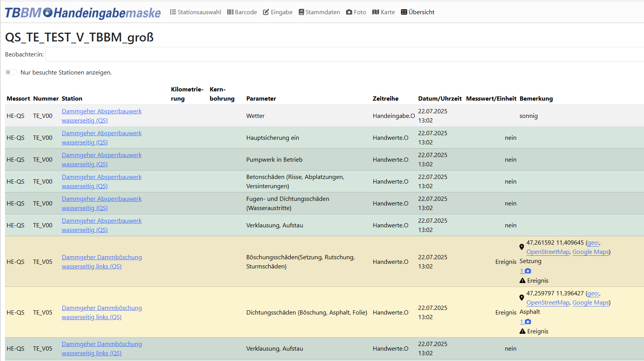
Task: Click the 'Pumpwerk in Betrieb' parameter cell
Action: coord(275,159)
